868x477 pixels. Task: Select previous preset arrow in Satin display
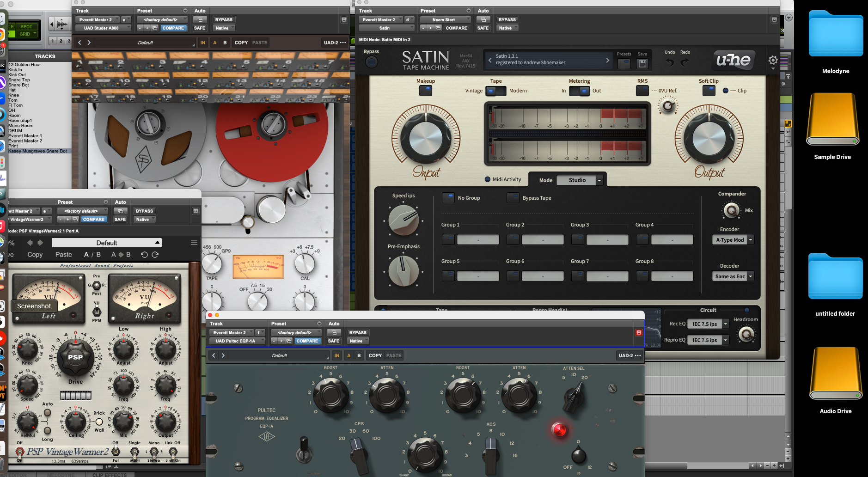point(490,60)
